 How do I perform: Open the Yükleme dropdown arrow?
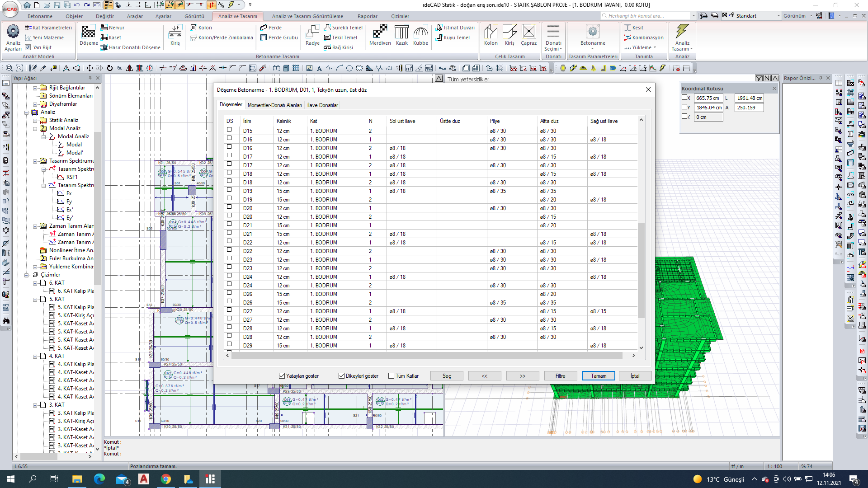coord(655,47)
